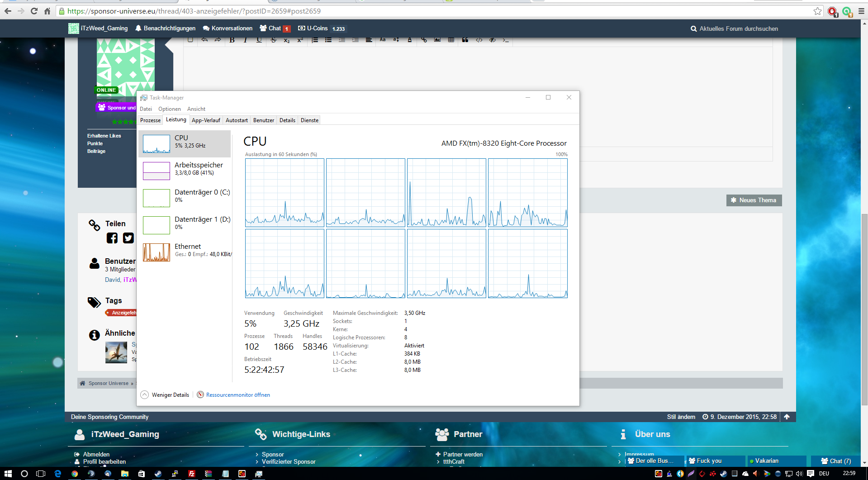Toggle underline formatting in the editor
Screen dimensions: 868x480
[x=259, y=40]
